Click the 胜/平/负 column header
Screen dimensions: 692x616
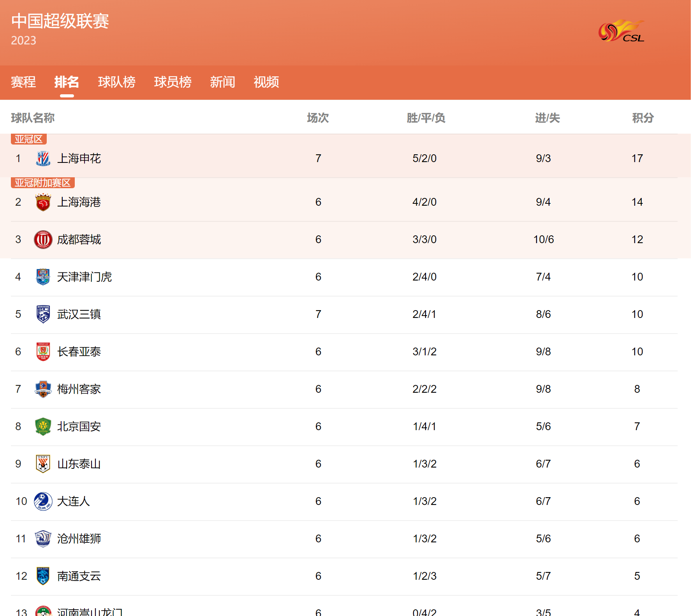[426, 118]
